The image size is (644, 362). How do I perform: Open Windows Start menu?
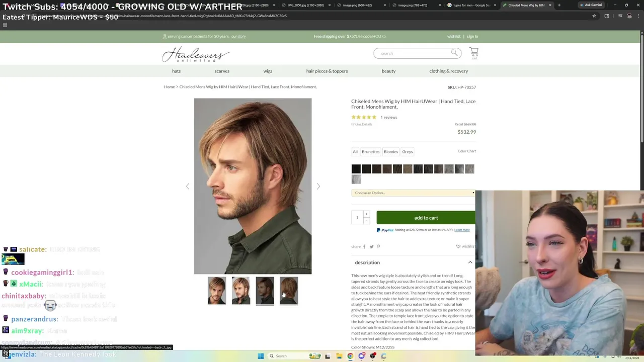coord(261,356)
